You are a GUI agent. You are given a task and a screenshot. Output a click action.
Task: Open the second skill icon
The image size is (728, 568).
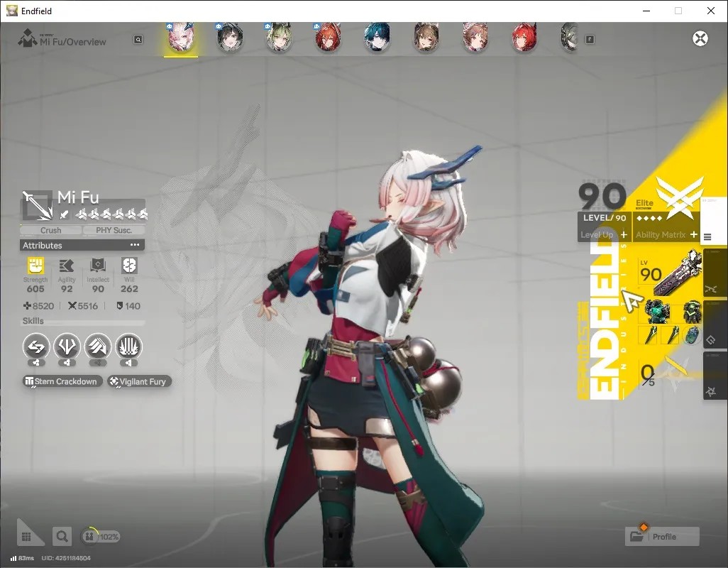pyautogui.click(x=67, y=346)
